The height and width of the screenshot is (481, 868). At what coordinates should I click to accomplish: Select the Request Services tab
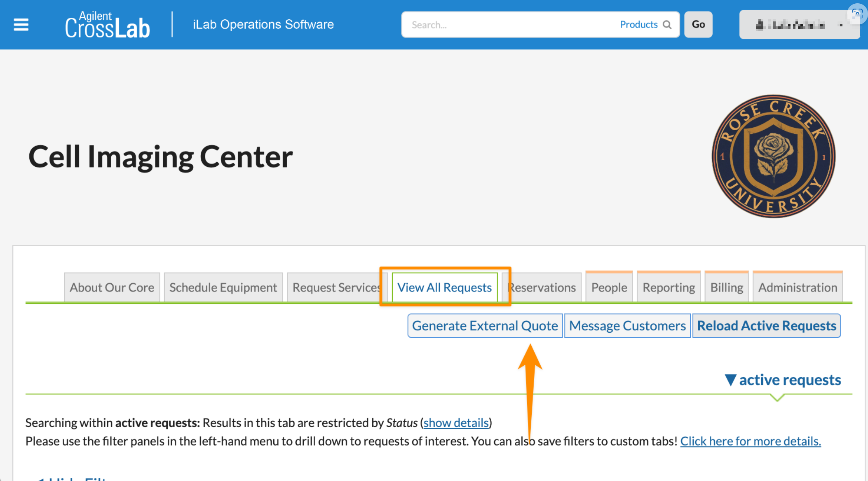pyautogui.click(x=335, y=287)
